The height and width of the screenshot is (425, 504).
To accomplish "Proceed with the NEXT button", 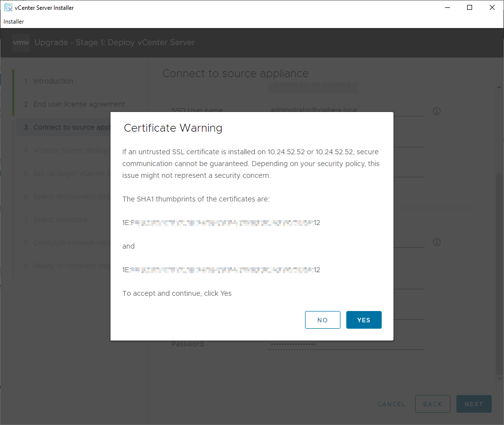I will [x=474, y=404].
